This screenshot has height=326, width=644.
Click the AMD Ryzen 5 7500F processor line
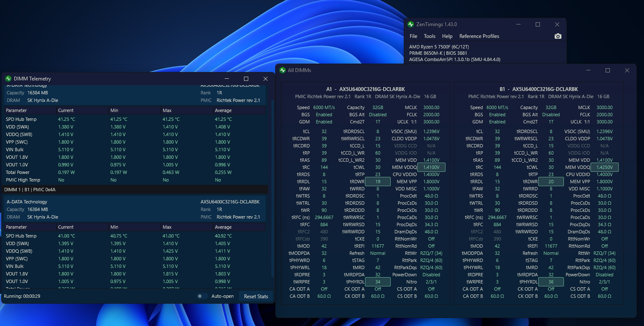point(439,47)
